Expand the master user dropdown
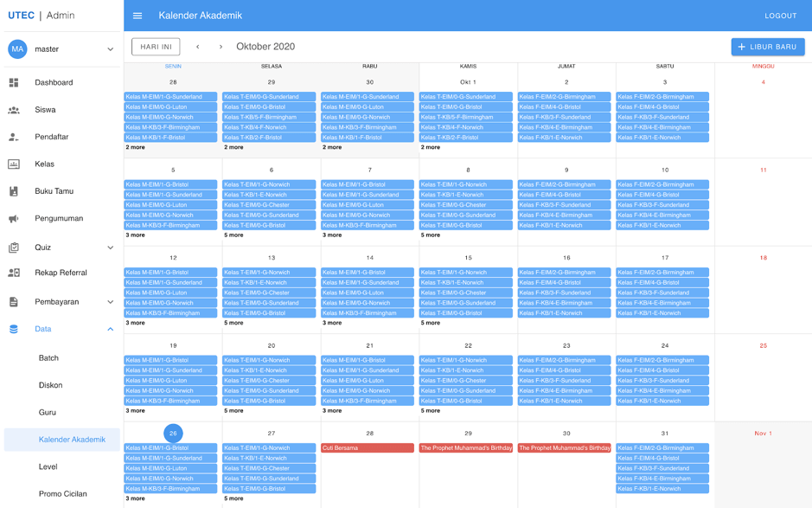This screenshot has height=508, width=812. click(110, 49)
